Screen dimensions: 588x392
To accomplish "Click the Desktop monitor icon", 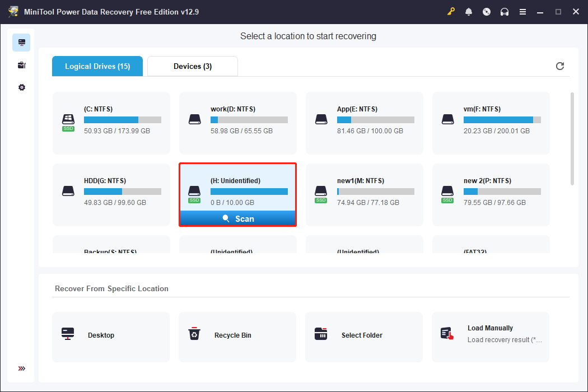I will [68, 334].
